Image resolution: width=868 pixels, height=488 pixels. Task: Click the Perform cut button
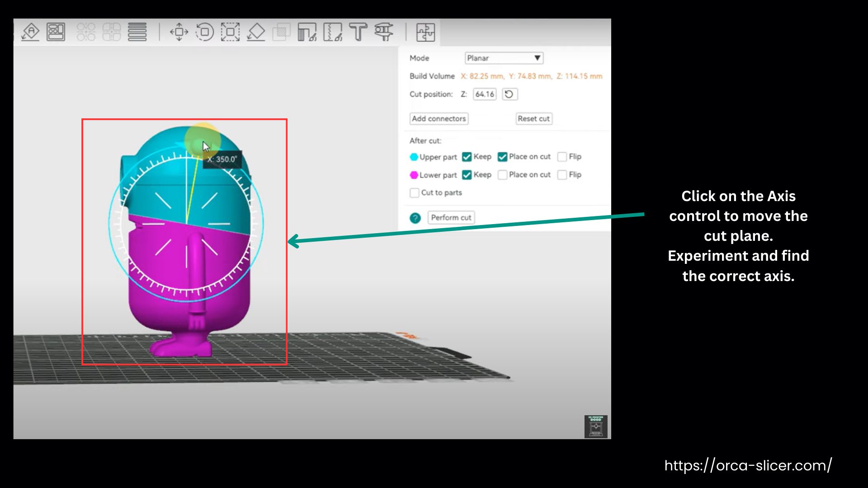click(x=451, y=217)
